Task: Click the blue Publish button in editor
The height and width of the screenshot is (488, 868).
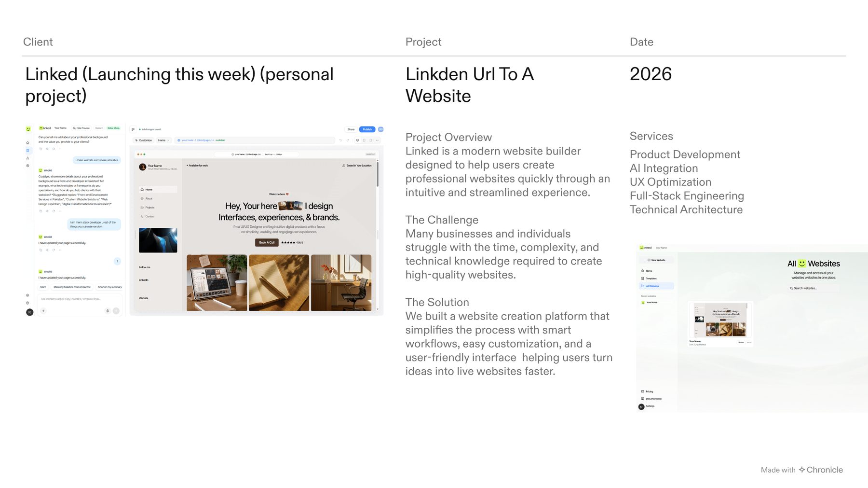Action: [367, 129]
